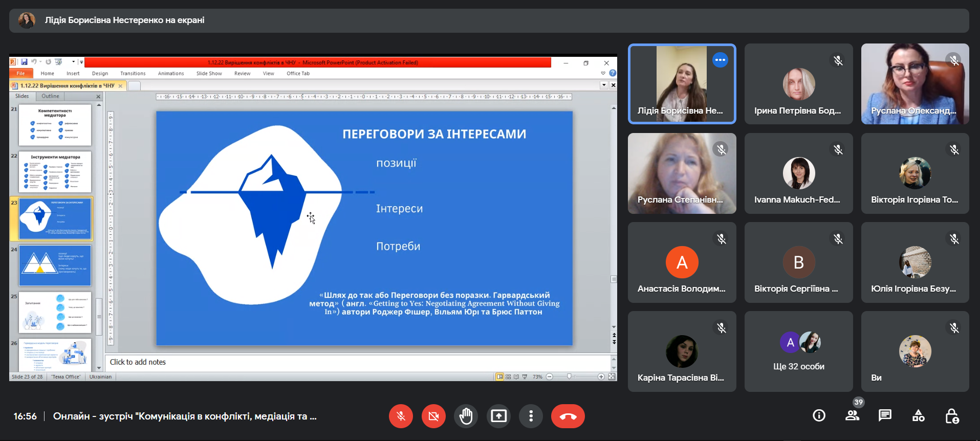This screenshot has width=980, height=441.
Task: Select slide 24 thumbnail
Action: [55, 266]
